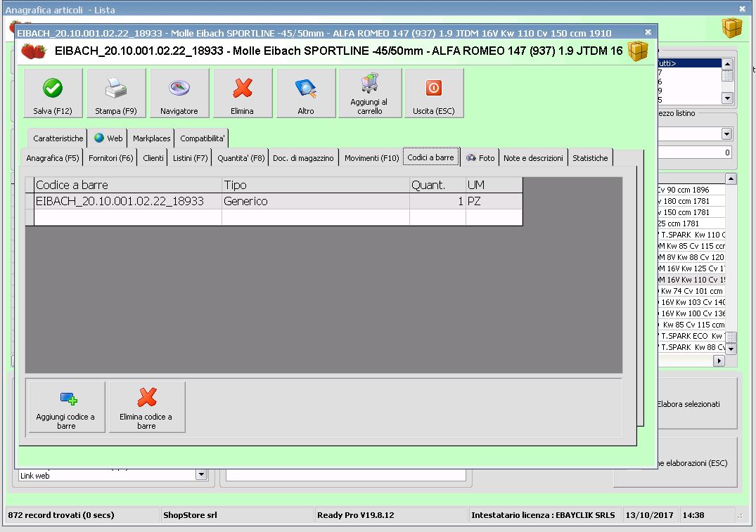Open the Navigatore compass icon
This screenshot has width=756, height=532.
179,88
